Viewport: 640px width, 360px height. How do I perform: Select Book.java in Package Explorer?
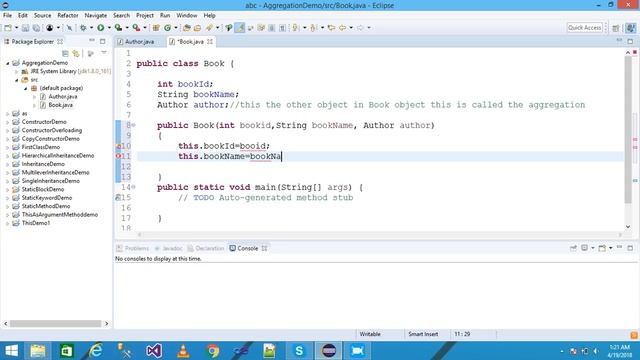click(60, 105)
